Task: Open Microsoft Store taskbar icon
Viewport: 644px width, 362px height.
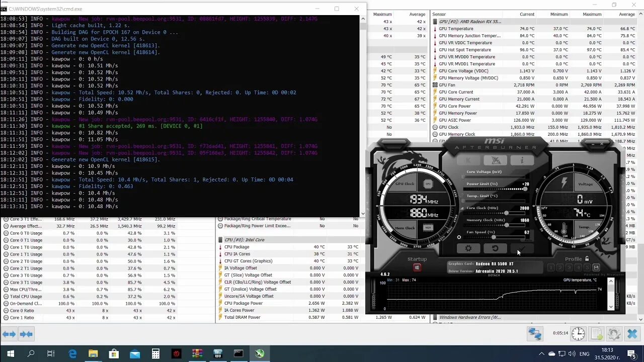Action: tap(114, 354)
